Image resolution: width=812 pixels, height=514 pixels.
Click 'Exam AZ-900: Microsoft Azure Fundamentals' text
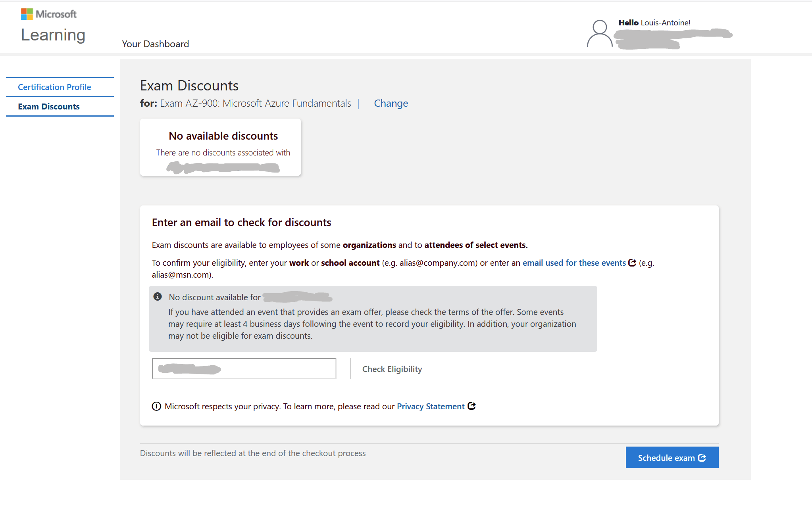point(256,104)
